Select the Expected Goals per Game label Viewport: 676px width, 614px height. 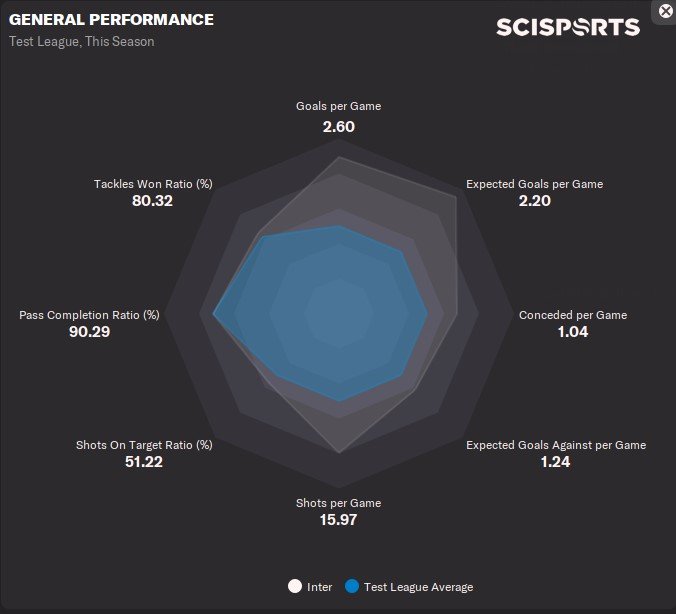pyautogui.click(x=534, y=184)
